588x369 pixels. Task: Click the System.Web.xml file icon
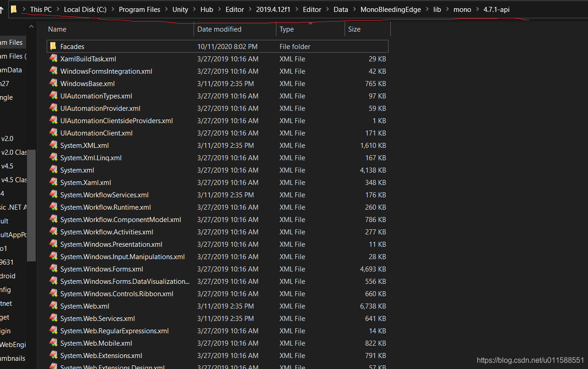click(53, 306)
